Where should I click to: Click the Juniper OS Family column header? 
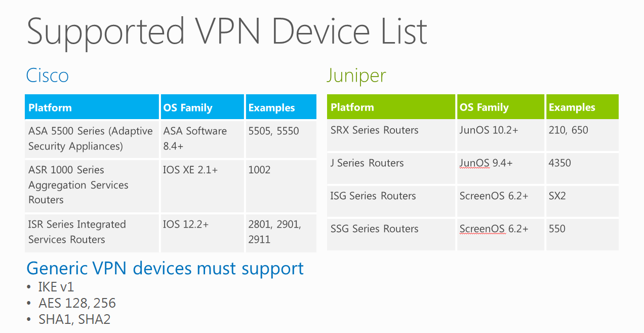tap(501, 107)
